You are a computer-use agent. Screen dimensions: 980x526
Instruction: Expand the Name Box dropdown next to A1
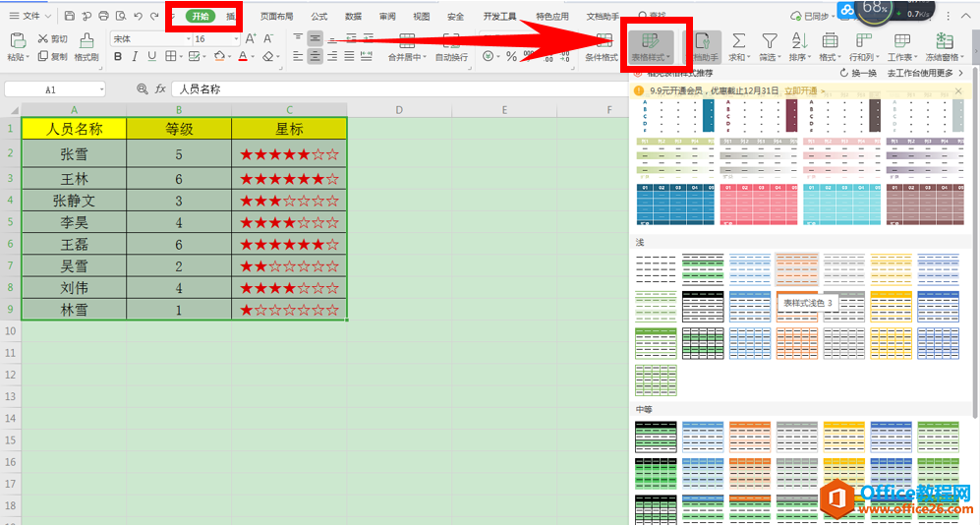[101, 90]
